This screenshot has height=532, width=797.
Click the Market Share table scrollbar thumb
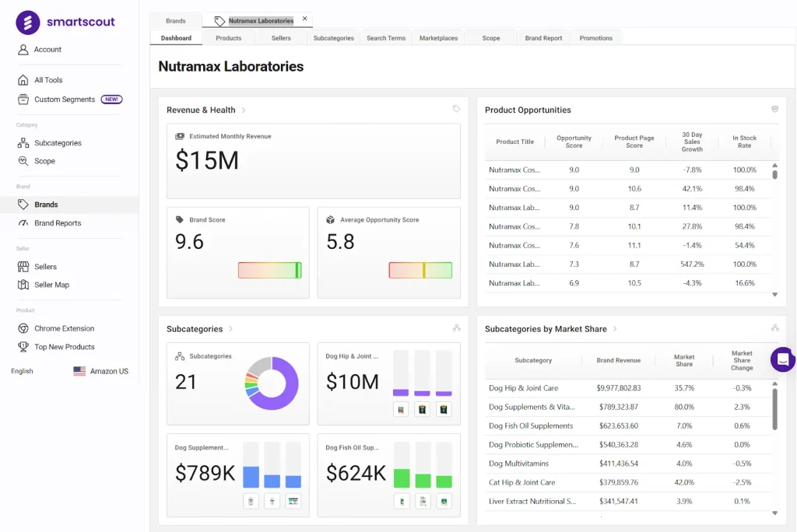coord(774,409)
